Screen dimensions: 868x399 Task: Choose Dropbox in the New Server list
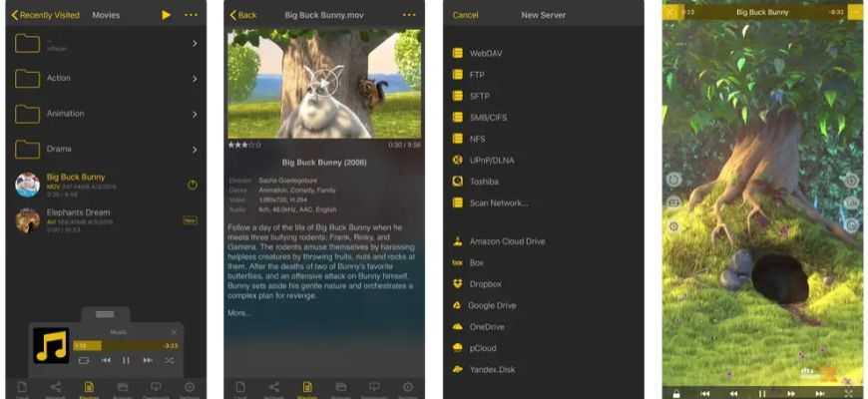484,284
